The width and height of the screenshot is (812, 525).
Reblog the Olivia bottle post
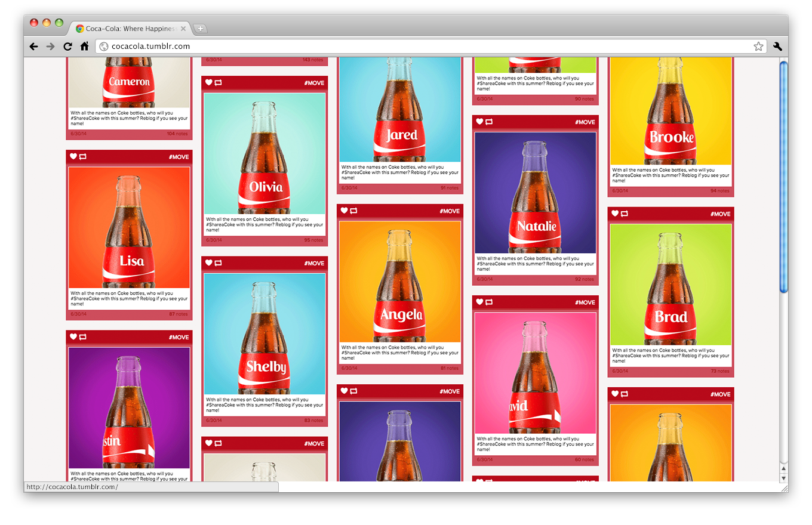click(218, 83)
